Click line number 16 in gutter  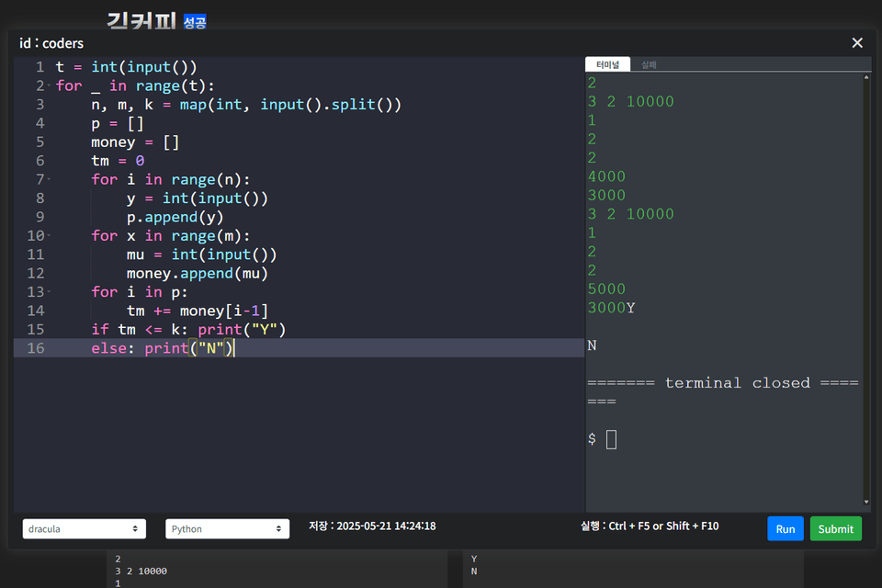[x=36, y=348]
